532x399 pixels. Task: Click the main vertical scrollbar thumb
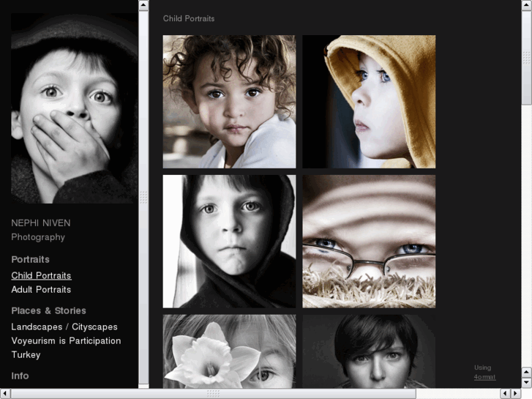(527, 57)
